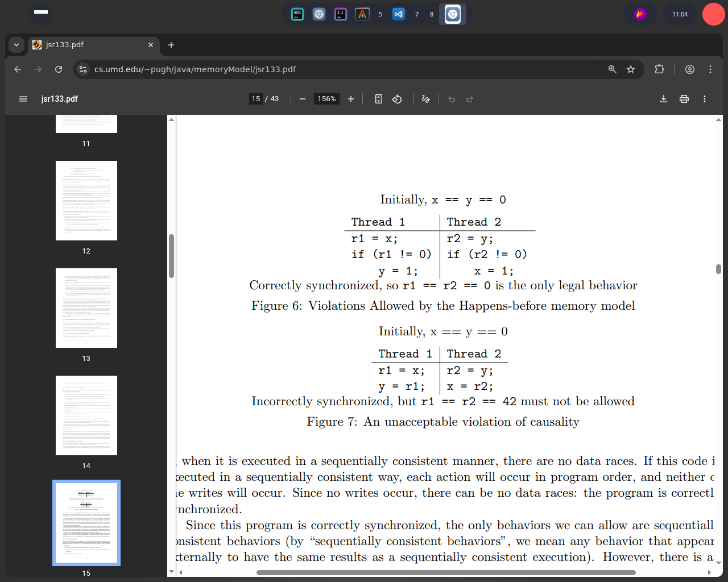Switch to workspace 7
The image size is (728, 582).
(x=417, y=14)
